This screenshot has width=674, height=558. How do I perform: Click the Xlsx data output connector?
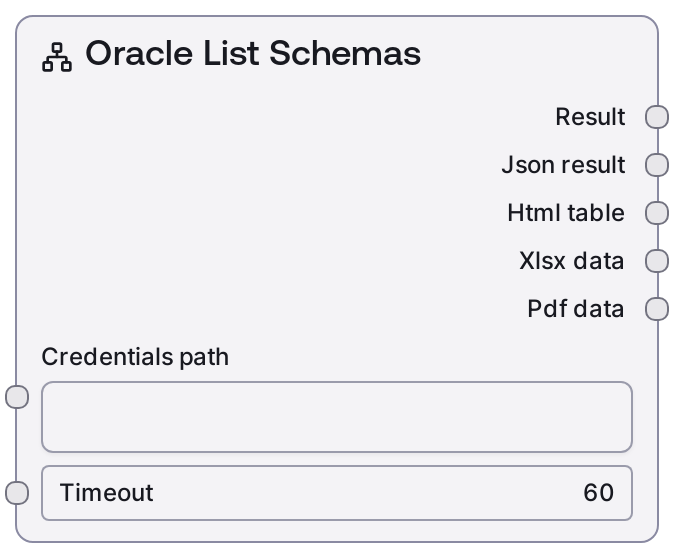pos(656,261)
